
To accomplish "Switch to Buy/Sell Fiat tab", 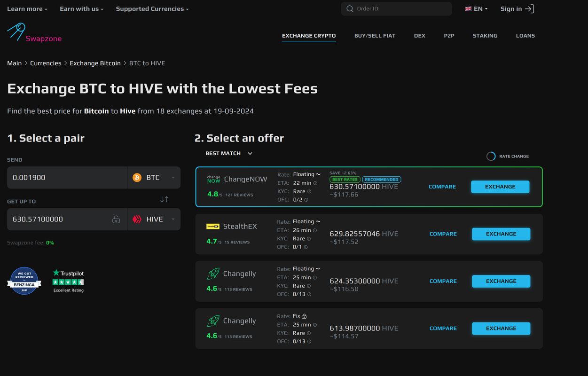I will [x=375, y=36].
